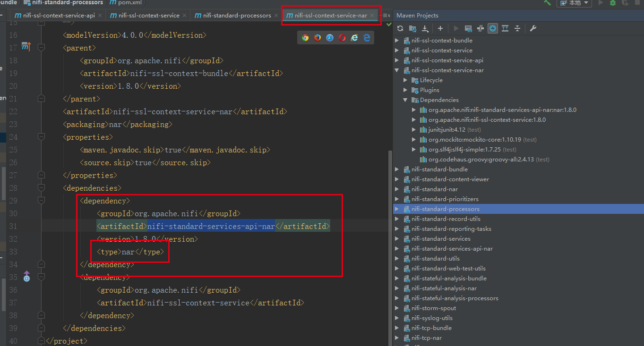644x346 pixels.
Task: Fold second dependency block at line 35
Action: tap(41, 277)
